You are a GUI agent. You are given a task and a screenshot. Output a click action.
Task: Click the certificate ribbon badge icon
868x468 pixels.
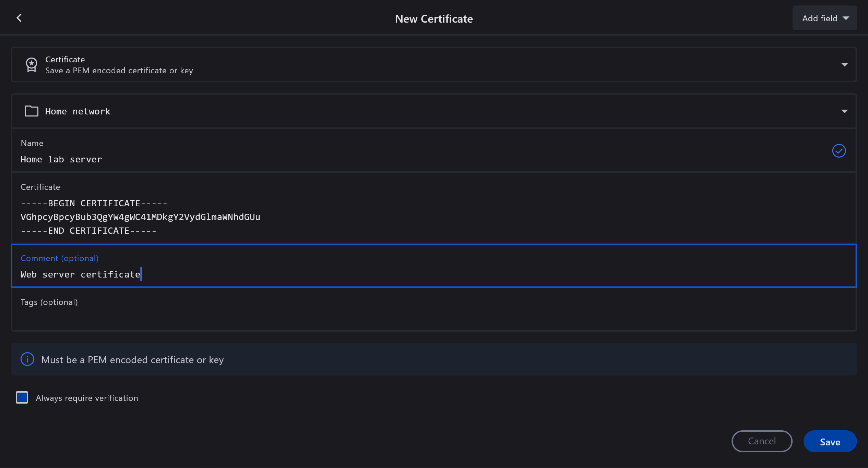coord(32,65)
